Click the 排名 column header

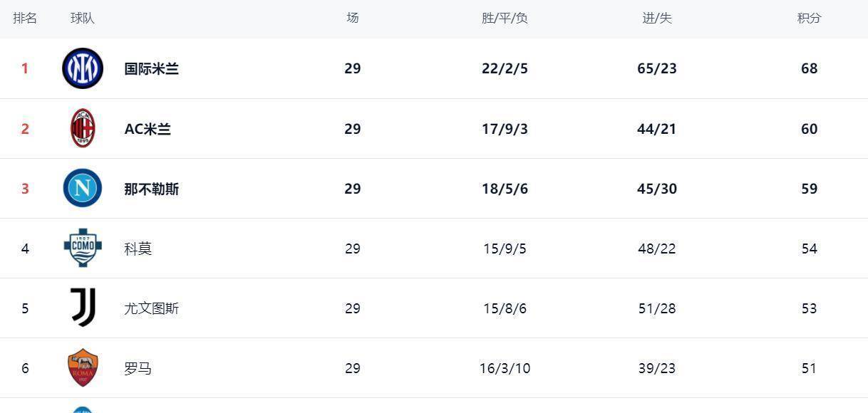coord(25,18)
